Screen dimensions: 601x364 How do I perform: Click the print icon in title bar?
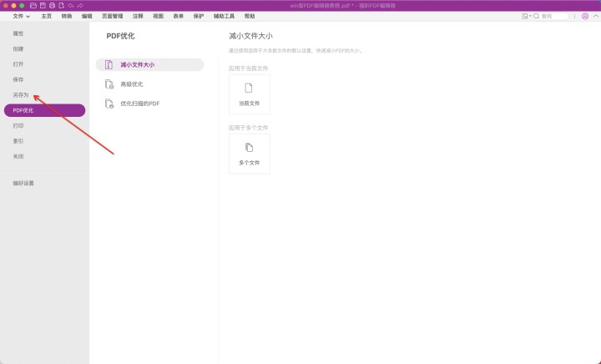click(x=51, y=5)
